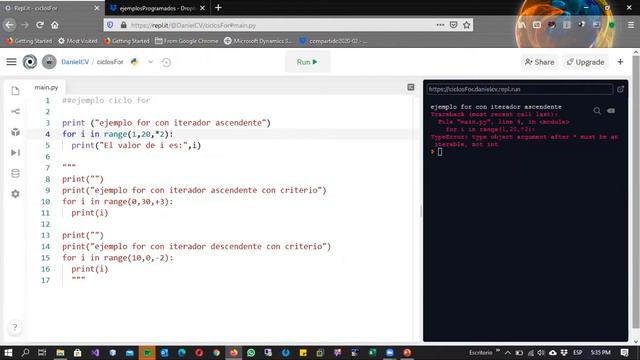This screenshot has width=640, height=360.
Task: Open From Google Chrome bookmark folder
Action: tap(187, 41)
